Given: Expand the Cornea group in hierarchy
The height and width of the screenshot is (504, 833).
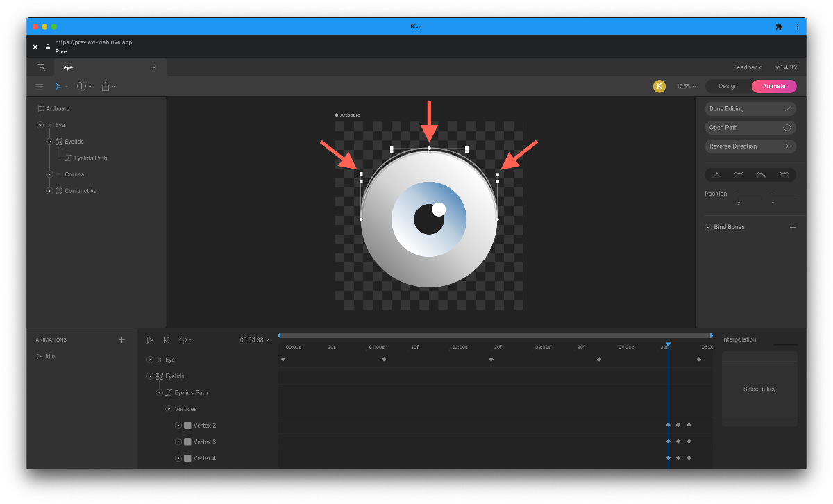Looking at the screenshot, I should [x=49, y=174].
